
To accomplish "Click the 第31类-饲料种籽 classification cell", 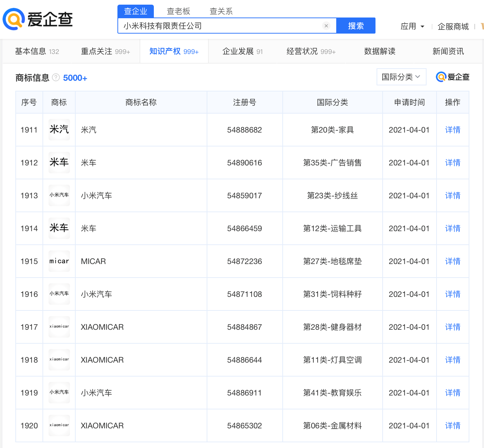I will coord(332,294).
